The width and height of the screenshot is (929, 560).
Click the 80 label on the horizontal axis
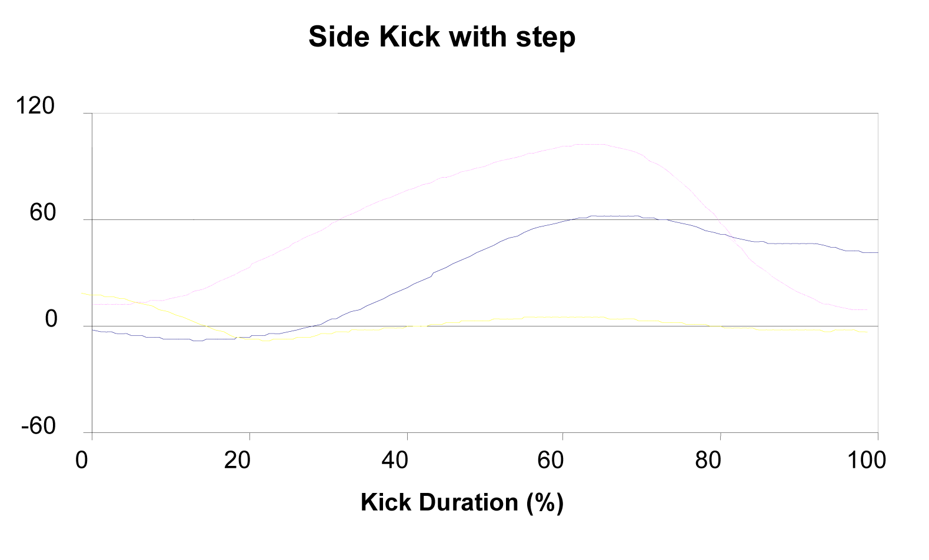tap(708, 460)
